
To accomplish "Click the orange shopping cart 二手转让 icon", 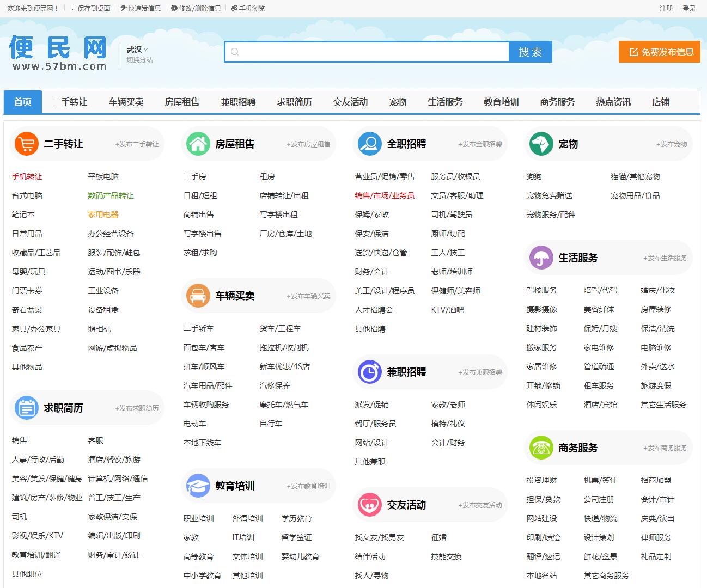I will pyautogui.click(x=26, y=144).
